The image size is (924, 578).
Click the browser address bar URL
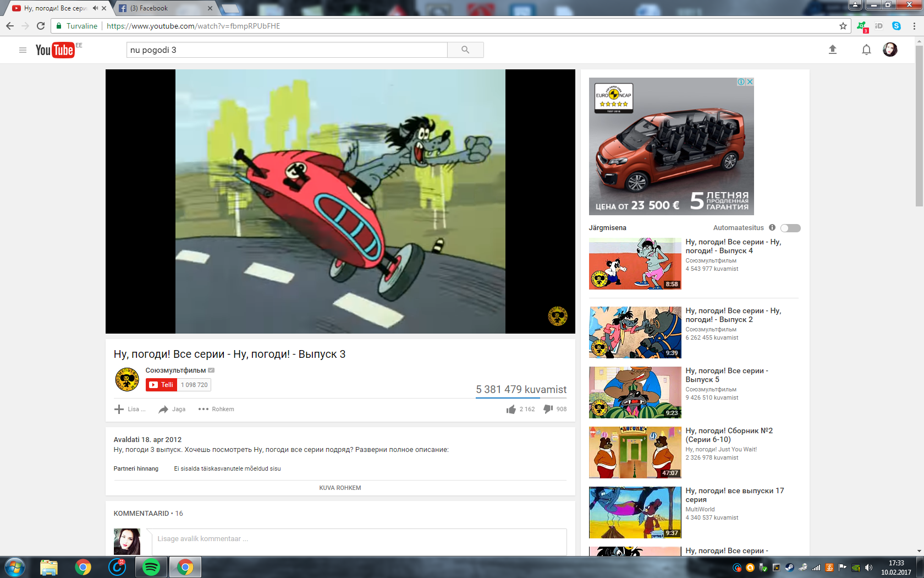pyautogui.click(x=193, y=26)
